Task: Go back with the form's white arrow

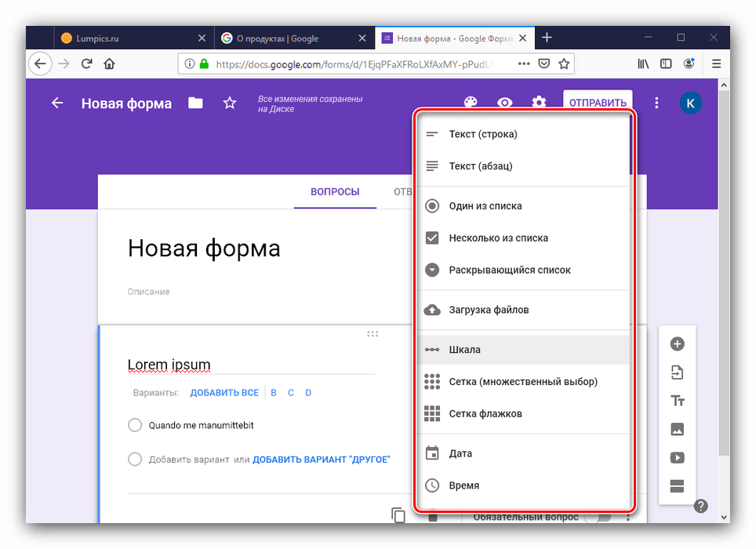Action: (x=57, y=103)
